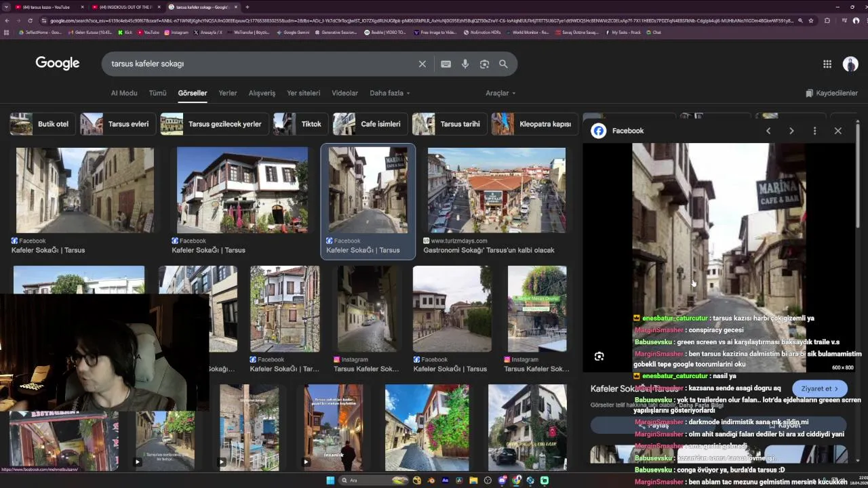Screen dimensions: 868x488
Task: Show next image in the preview panel
Action: (x=791, y=131)
